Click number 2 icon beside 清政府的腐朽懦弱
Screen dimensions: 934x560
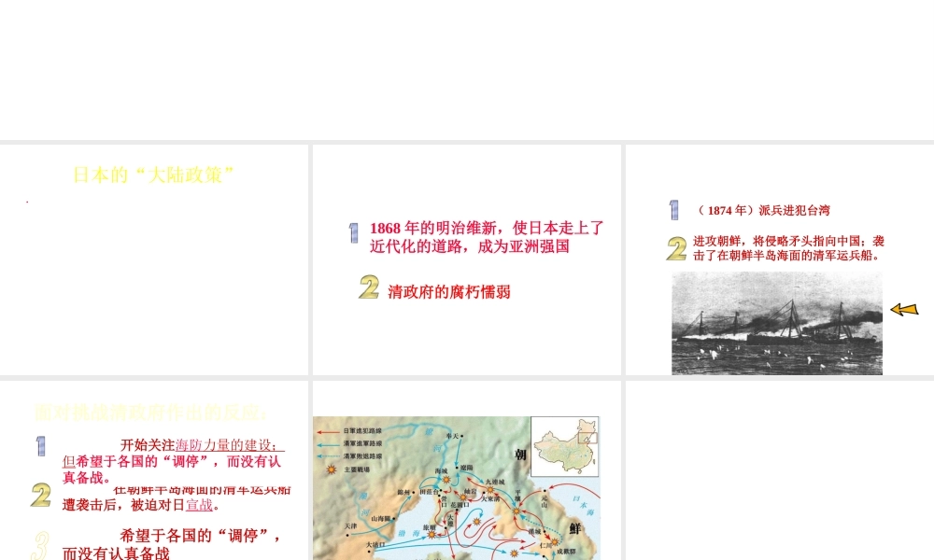pyautogui.click(x=369, y=287)
